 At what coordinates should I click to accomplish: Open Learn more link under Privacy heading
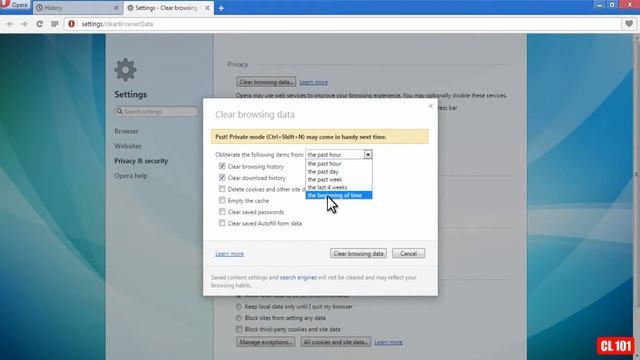(x=313, y=82)
